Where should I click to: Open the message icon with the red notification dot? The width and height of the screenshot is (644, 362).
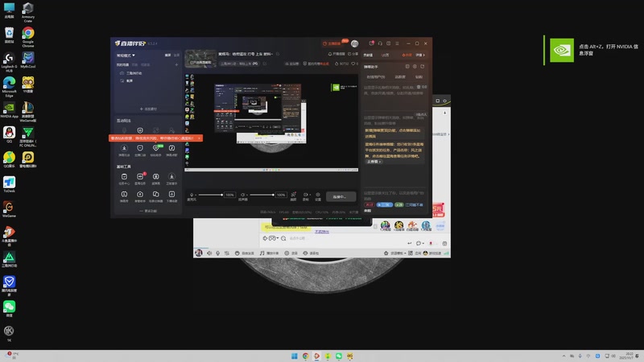(371, 43)
